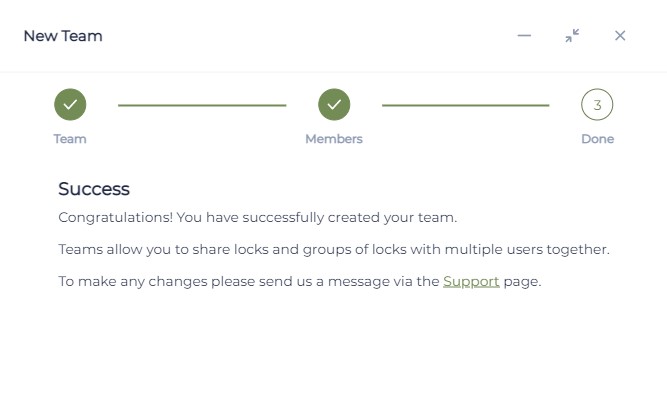This screenshot has width=667, height=399.
Task: Open the Support page link
Action: click(471, 282)
